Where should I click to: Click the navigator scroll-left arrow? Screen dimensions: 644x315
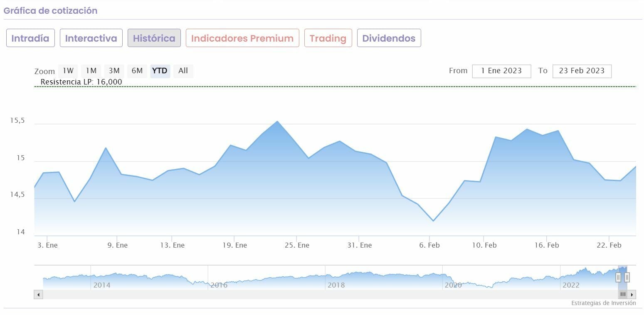(38, 295)
